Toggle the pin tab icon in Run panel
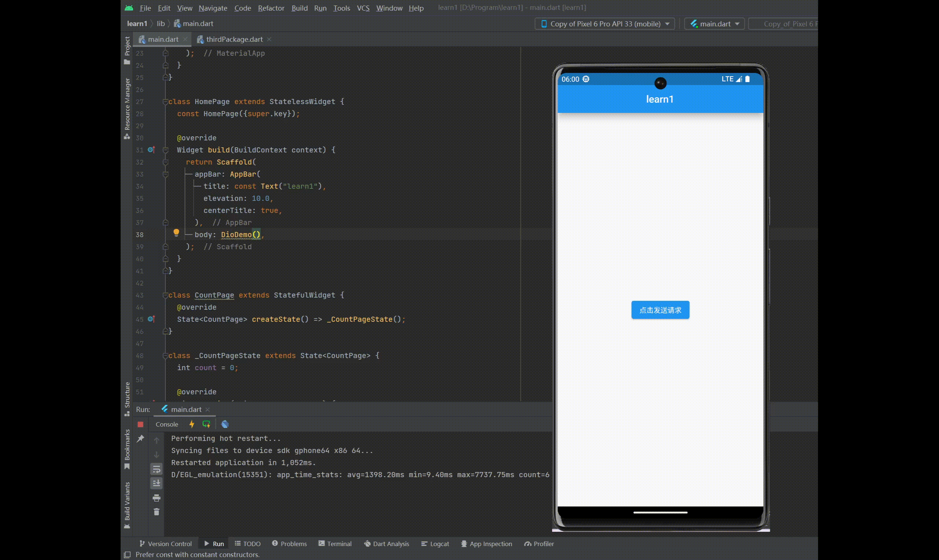The height and width of the screenshot is (560, 939). pos(140,438)
